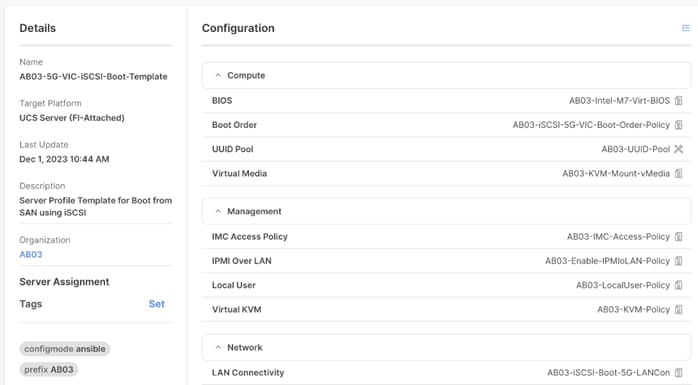
Task: Click the LAN Connectivity row label
Action: pos(248,373)
